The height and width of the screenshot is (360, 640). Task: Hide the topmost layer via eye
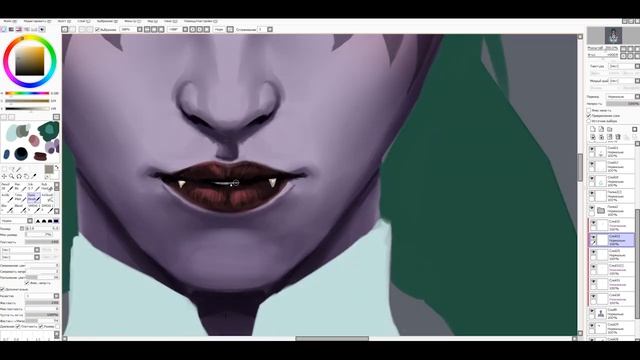pyautogui.click(x=592, y=149)
